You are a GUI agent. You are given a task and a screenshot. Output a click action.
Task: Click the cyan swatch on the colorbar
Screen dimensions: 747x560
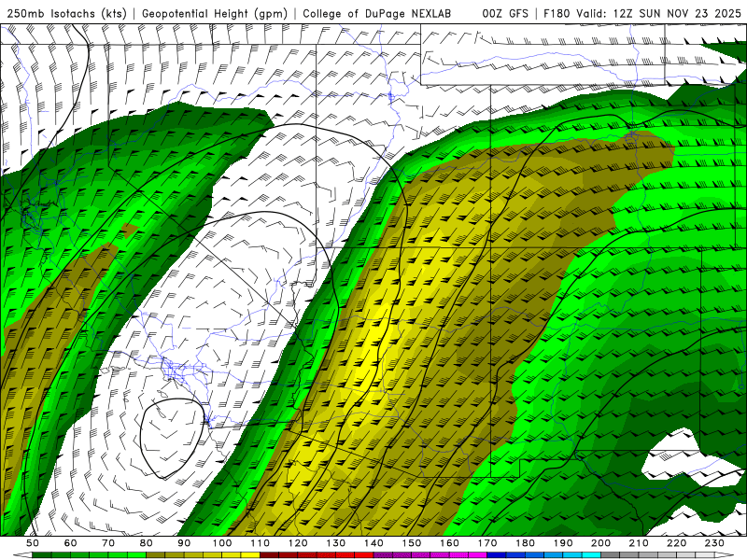(x=591, y=555)
